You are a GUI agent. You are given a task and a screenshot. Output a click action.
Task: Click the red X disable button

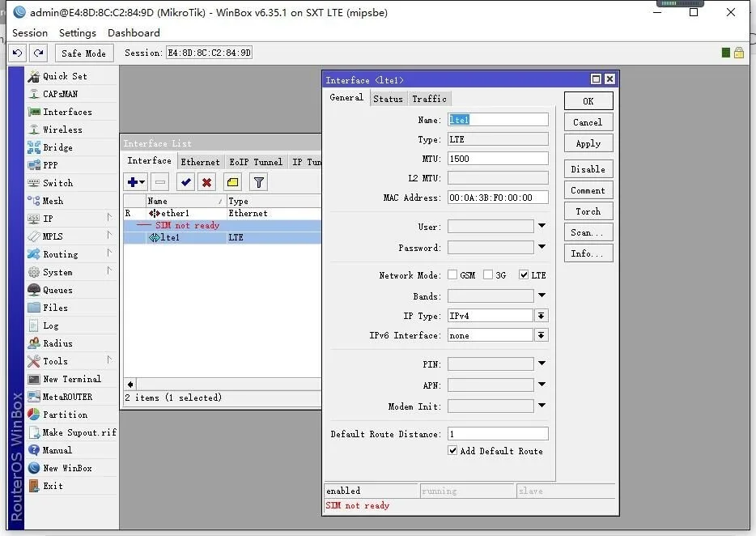click(x=207, y=182)
